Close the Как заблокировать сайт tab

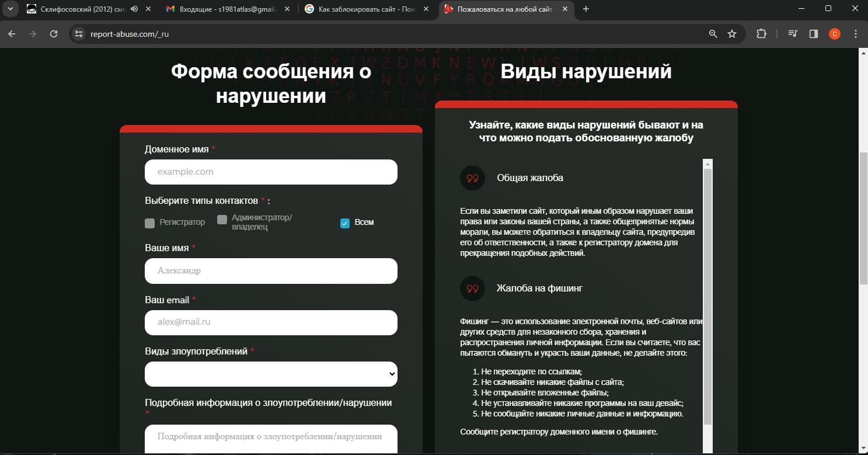pos(426,9)
